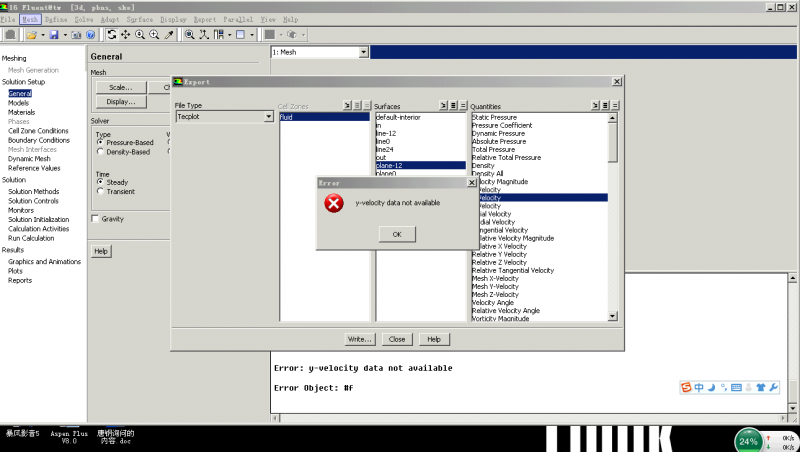Click the Surfaces deselect-all icon
The height and width of the screenshot is (452, 800).
pyautogui.click(x=463, y=106)
